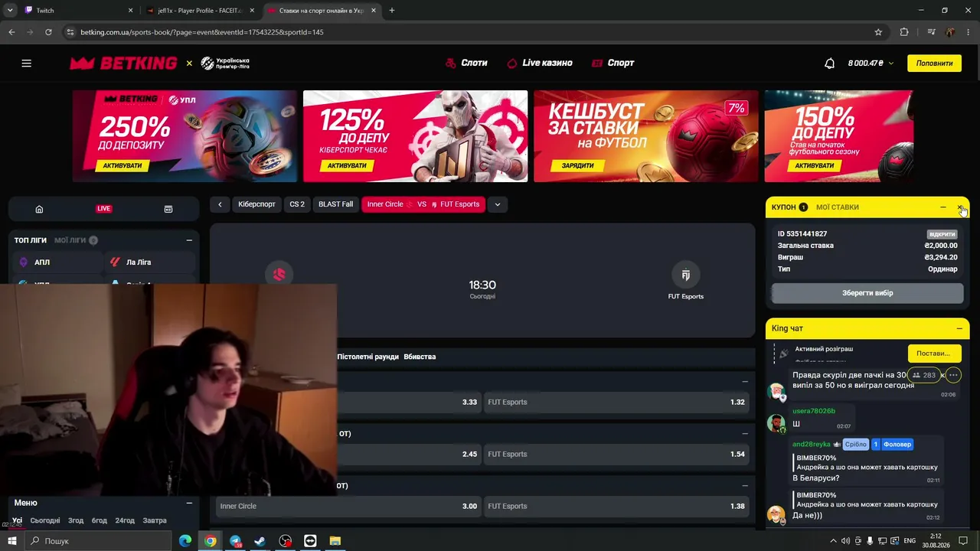Image resolution: width=980 pixels, height=551 pixels.
Task: Open browser extensions puzzle icon
Action: point(904,32)
